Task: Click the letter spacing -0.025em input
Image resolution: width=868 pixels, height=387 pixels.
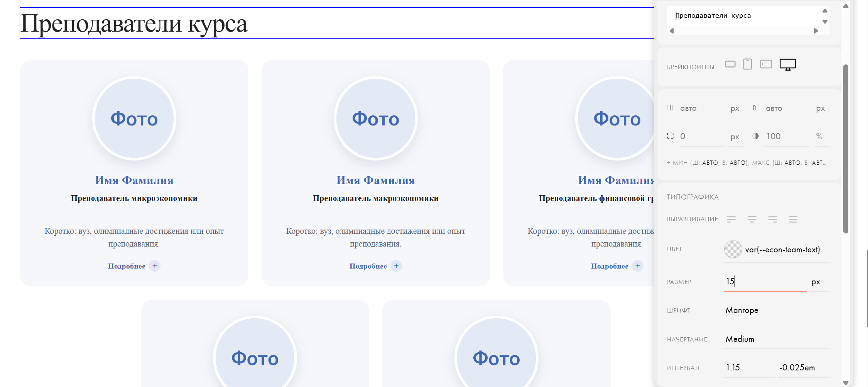Action: pyautogui.click(x=803, y=368)
